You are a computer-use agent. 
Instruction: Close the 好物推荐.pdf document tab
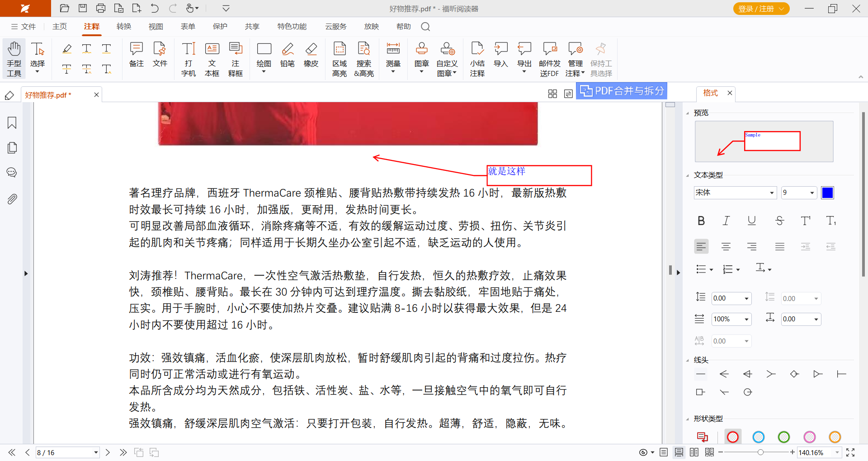click(x=96, y=94)
